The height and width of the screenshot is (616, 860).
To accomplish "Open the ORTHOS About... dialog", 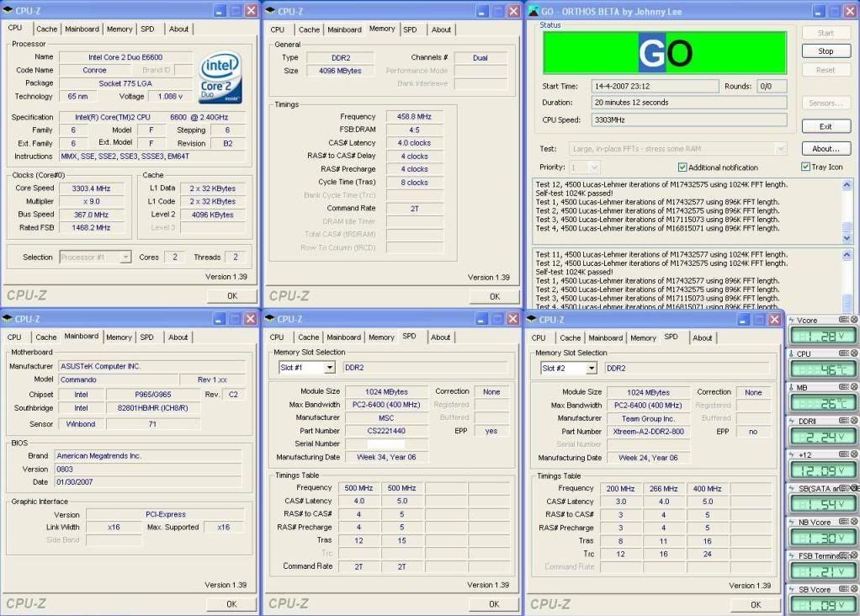I will pyautogui.click(x=826, y=148).
